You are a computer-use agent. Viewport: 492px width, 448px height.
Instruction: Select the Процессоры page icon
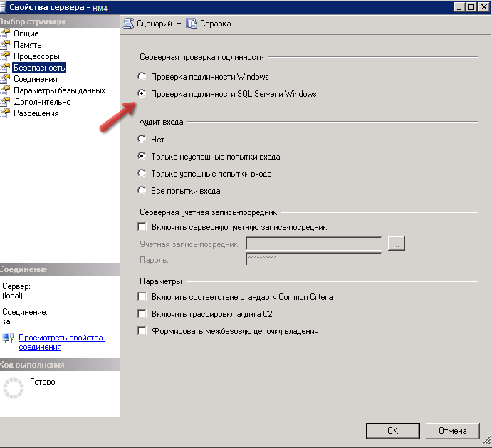coord(6,56)
